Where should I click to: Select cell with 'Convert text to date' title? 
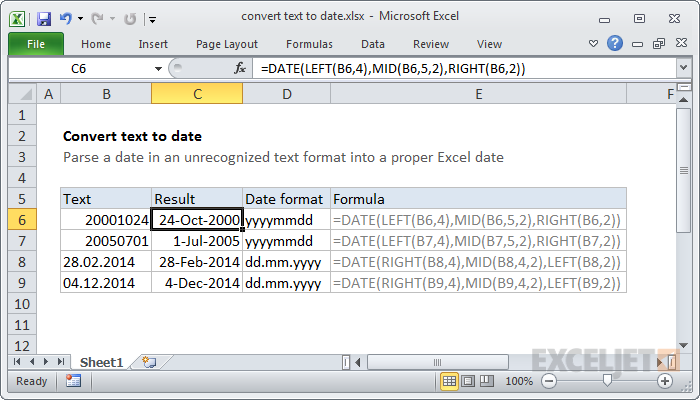tap(106, 136)
